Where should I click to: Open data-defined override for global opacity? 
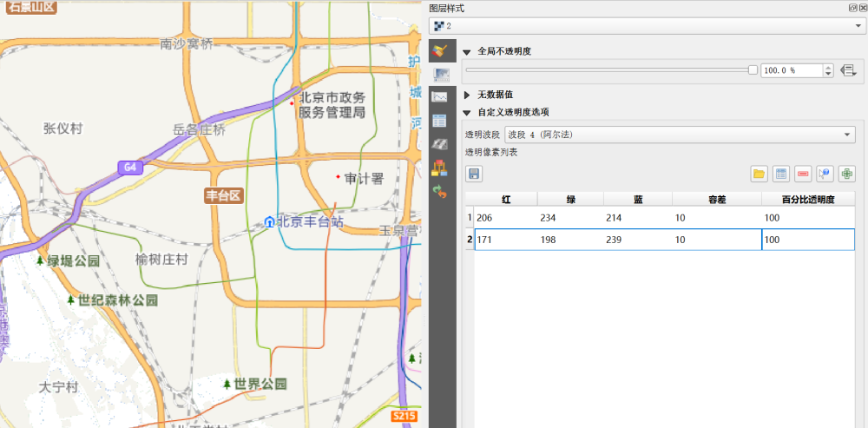pos(848,70)
